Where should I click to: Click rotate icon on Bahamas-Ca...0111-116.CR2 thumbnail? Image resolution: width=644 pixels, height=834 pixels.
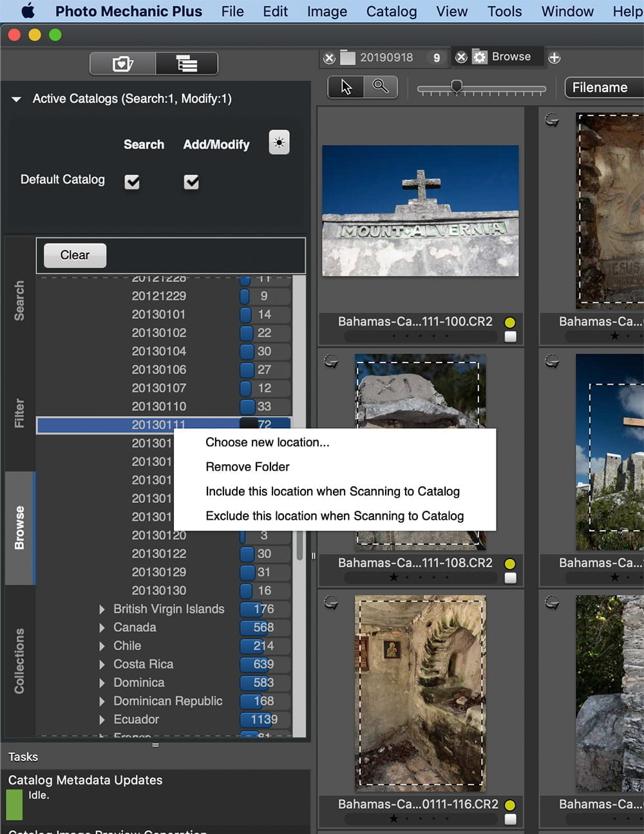[331, 603]
